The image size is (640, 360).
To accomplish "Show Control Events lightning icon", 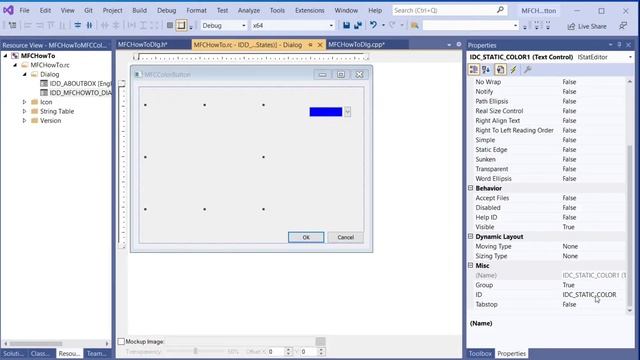I will coord(513,70).
